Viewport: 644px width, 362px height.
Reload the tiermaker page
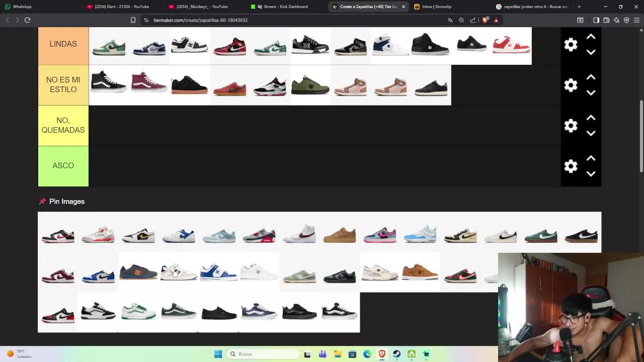(x=27, y=20)
